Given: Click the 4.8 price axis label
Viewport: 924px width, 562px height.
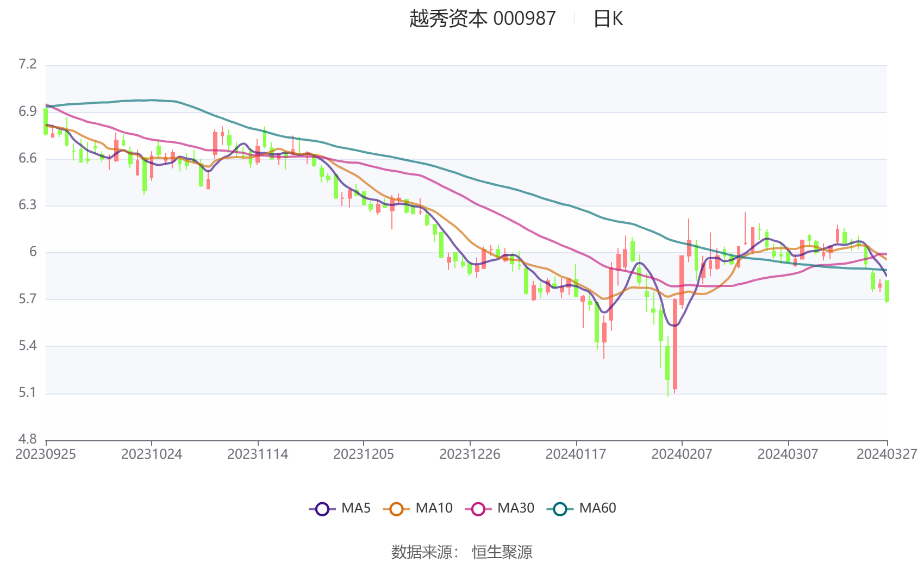Looking at the screenshot, I should point(28,439).
